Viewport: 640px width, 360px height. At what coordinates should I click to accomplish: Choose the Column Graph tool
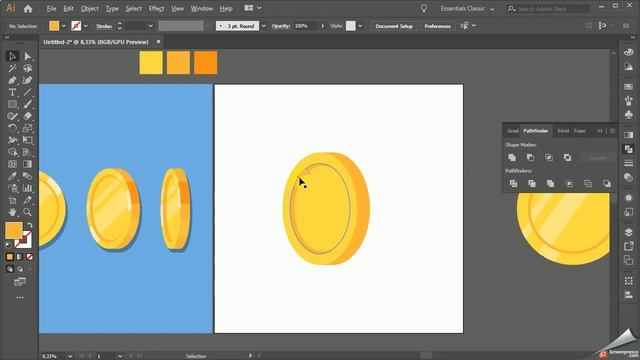27,188
